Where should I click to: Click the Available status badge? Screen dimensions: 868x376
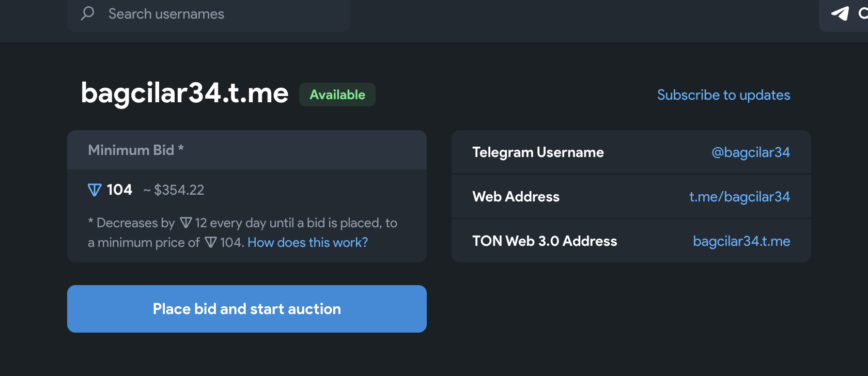tap(337, 95)
